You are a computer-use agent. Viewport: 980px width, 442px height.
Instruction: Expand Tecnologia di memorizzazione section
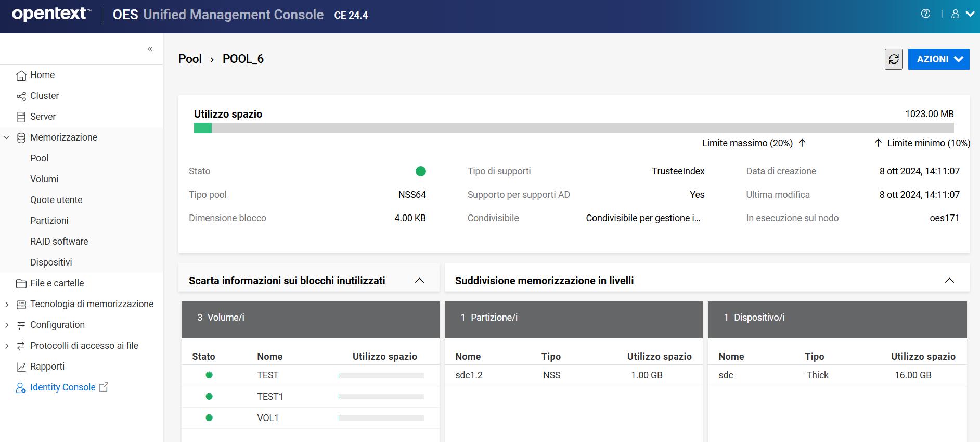coord(7,305)
